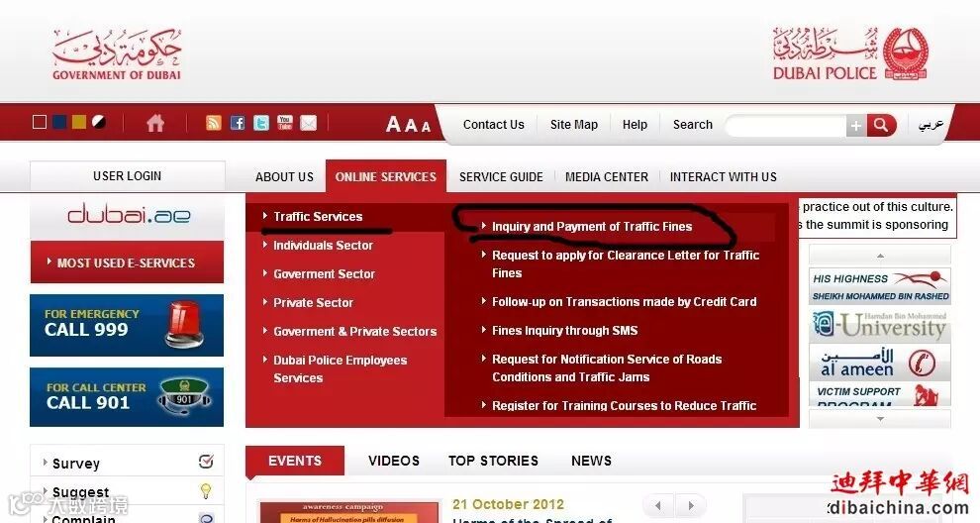Open Inquiry and Payment of Traffic Fines

(592, 227)
